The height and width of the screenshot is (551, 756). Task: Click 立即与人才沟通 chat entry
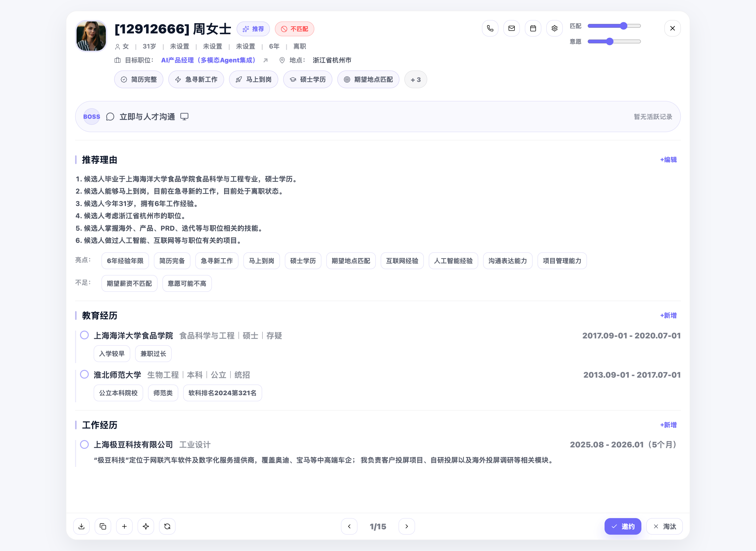tap(147, 116)
